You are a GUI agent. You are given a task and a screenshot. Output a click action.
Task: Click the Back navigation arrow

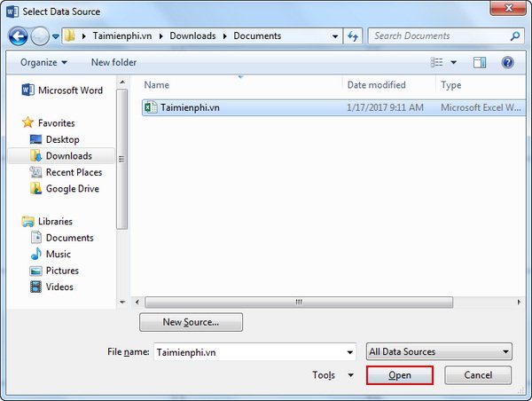click(x=18, y=36)
